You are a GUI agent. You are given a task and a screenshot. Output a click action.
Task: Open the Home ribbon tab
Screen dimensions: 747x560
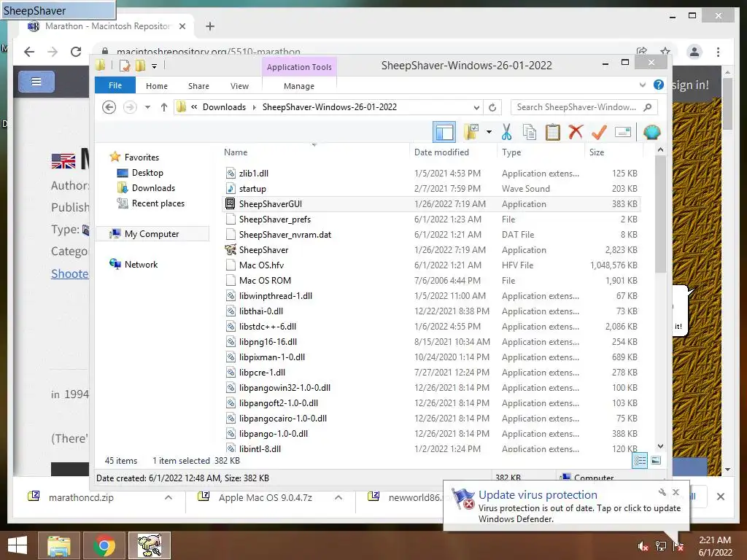(157, 86)
